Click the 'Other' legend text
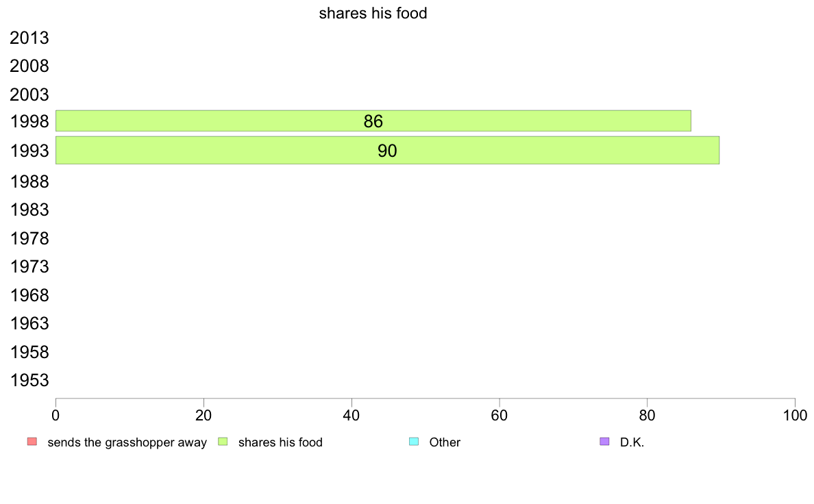This screenshot has height=504, width=814. pos(445,442)
